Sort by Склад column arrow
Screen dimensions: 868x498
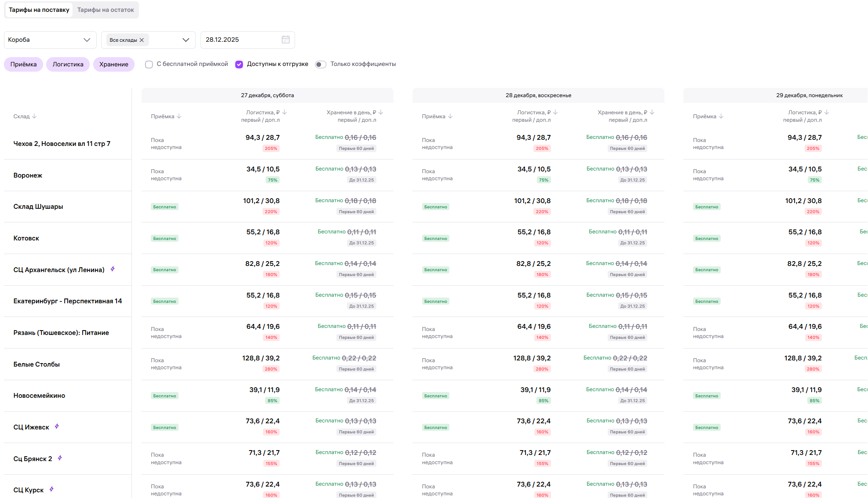pyautogui.click(x=34, y=116)
